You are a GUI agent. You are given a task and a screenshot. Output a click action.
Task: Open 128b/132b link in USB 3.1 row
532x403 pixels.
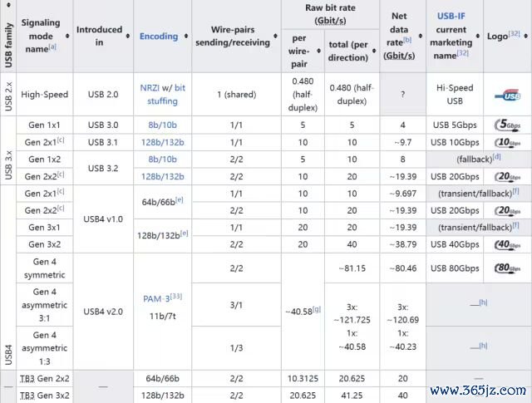pos(163,142)
